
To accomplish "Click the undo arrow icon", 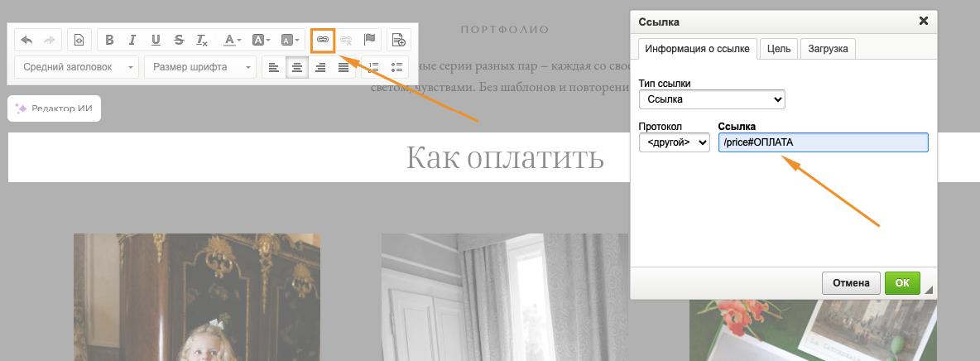I will pyautogui.click(x=26, y=39).
